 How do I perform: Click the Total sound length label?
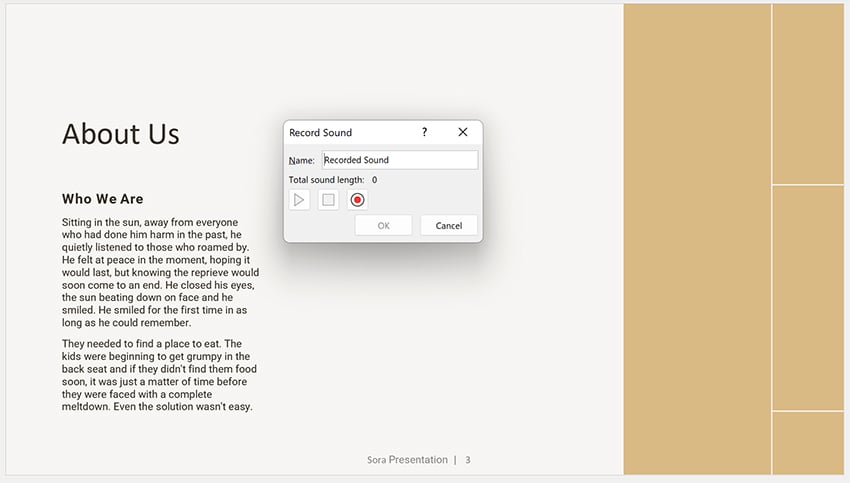(x=326, y=180)
